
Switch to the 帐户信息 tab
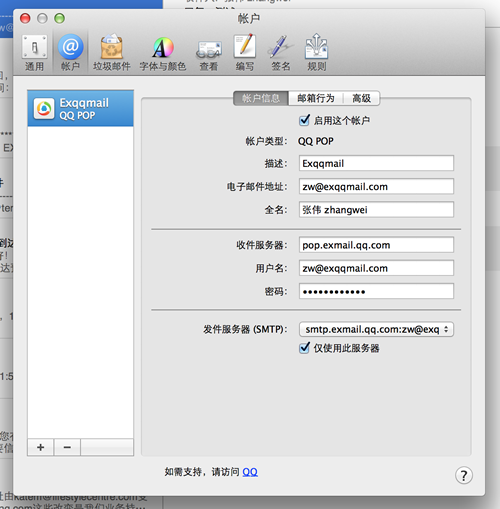pos(261,98)
